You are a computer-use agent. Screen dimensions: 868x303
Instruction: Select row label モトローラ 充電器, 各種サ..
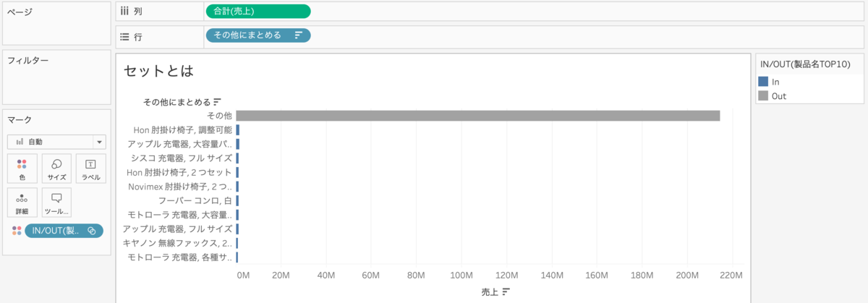pos(179,257)
